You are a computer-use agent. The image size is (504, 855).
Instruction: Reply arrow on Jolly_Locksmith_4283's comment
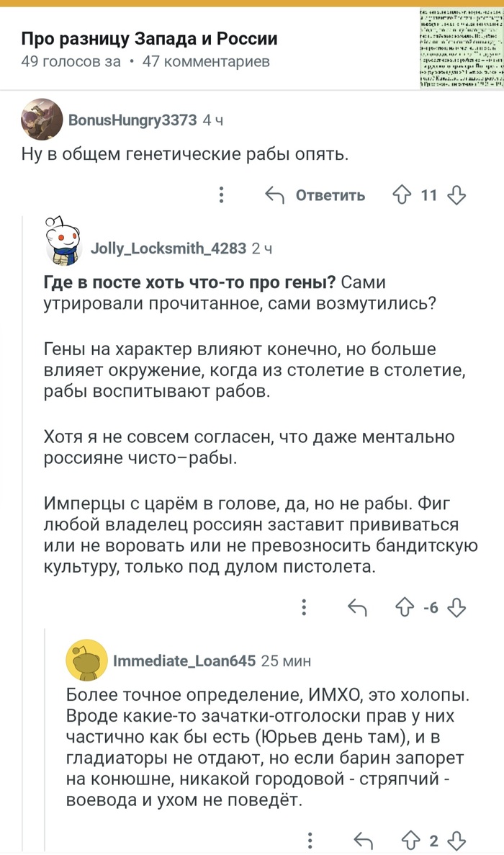tap(357, 607)
